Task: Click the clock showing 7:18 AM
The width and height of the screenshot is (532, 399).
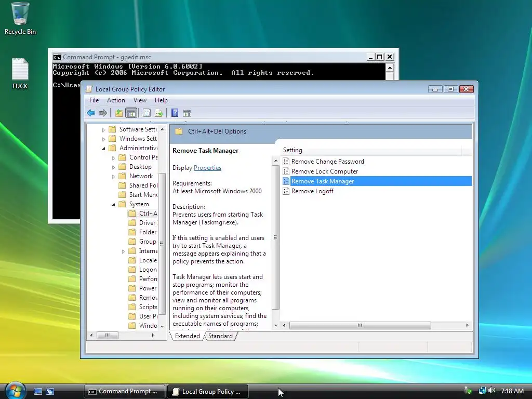Action: point(512,391)
